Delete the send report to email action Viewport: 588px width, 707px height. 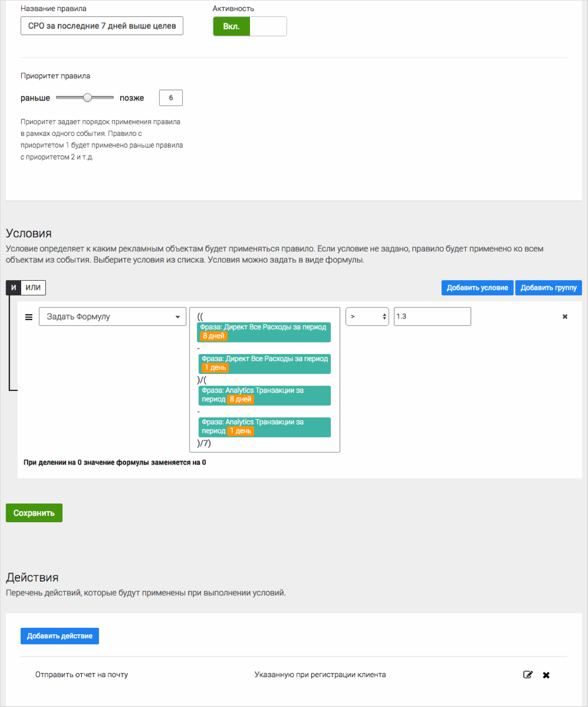[x=546, y=675]
